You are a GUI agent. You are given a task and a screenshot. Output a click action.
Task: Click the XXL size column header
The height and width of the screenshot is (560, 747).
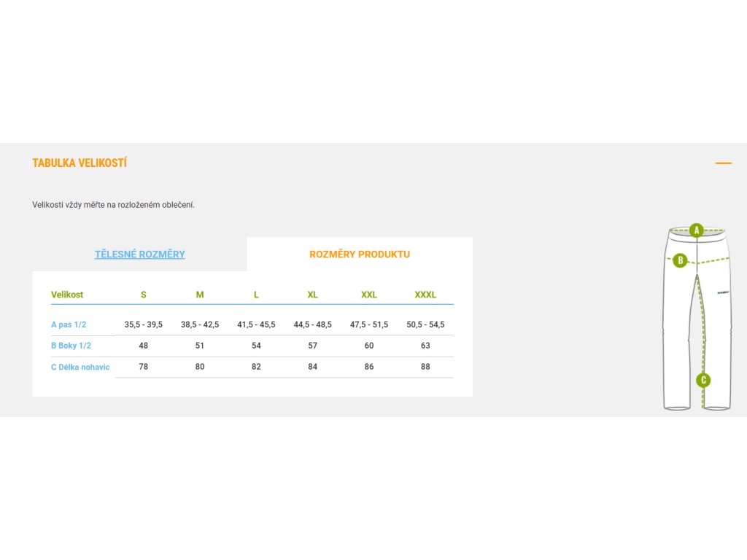(369, 295)
